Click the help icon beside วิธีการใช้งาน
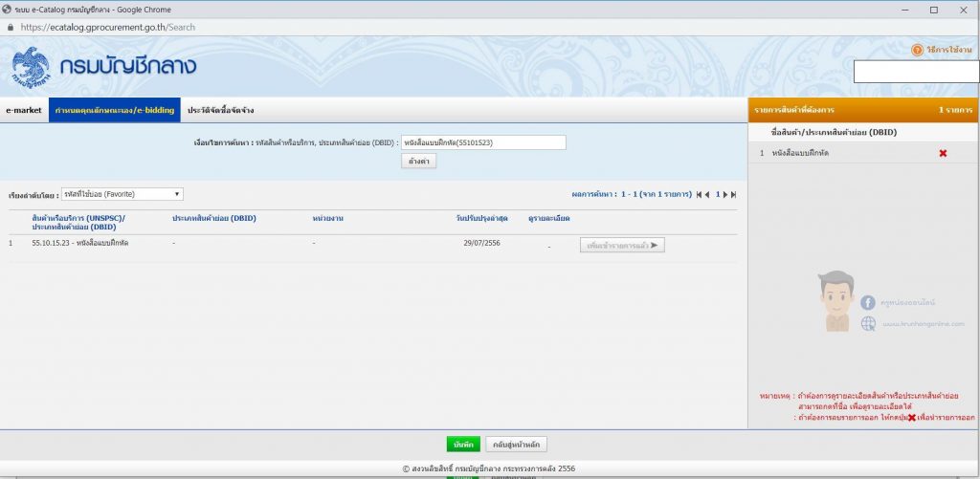 (x=917, y=49)
